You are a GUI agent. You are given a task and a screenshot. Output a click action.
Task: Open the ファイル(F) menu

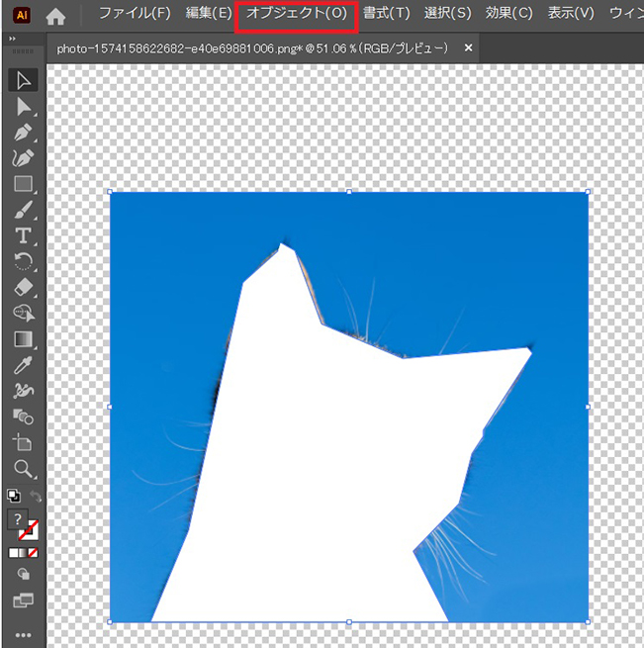135,14
